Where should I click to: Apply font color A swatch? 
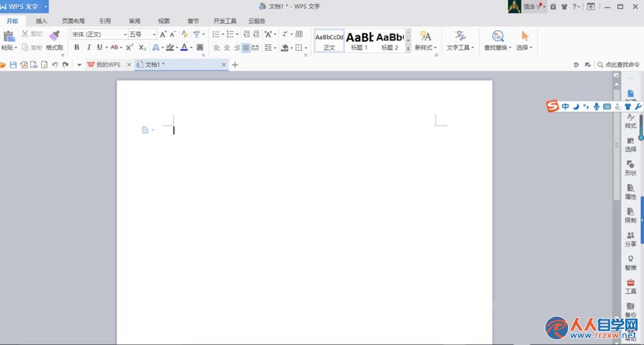point(184,48)
